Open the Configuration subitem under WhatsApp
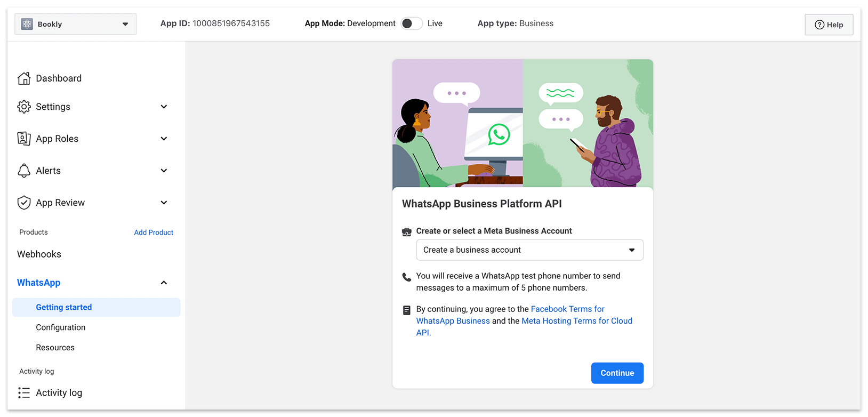868x417 pixels. tap(61, 327)
